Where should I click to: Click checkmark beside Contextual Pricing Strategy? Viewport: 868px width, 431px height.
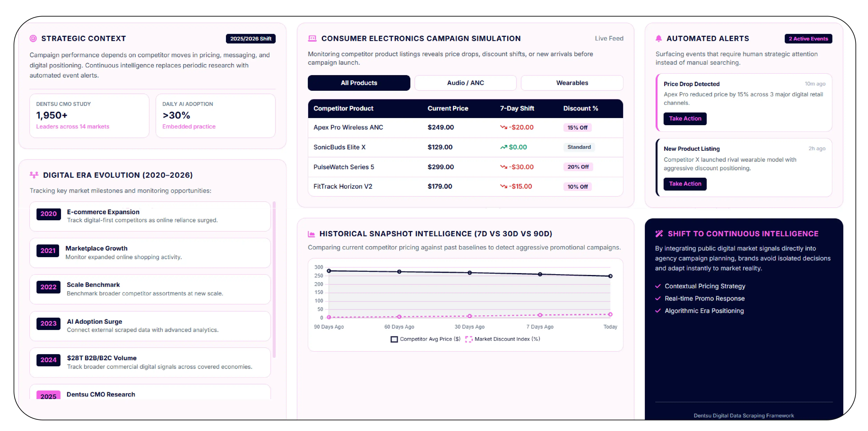(658, 286)
